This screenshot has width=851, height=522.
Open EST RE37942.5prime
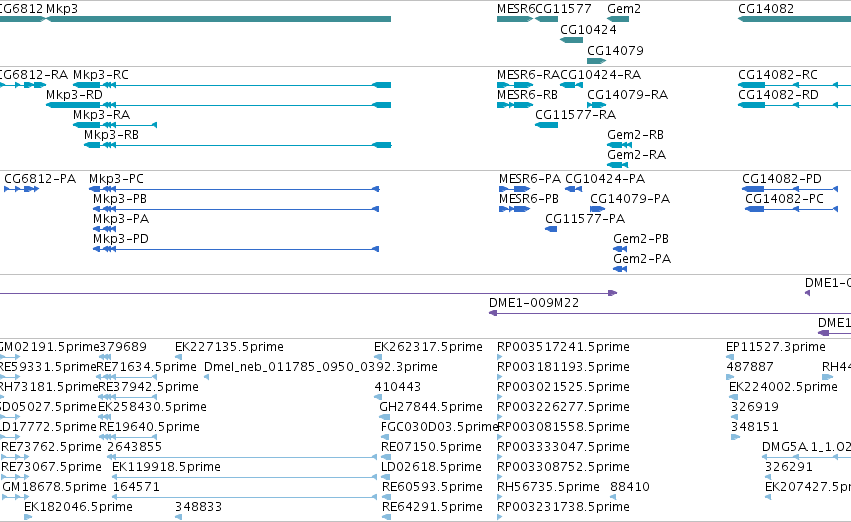[128, 397]
